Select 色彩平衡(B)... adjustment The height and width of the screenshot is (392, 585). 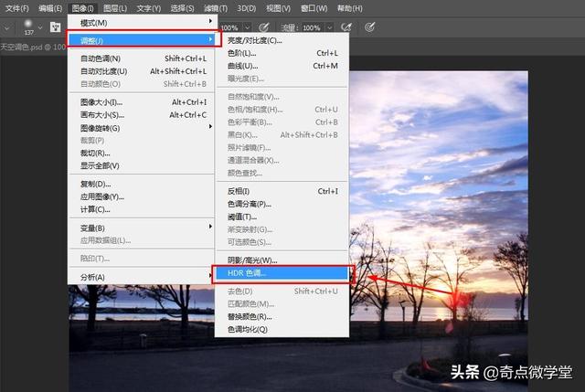pyautogui.click(x=282, y=122)
